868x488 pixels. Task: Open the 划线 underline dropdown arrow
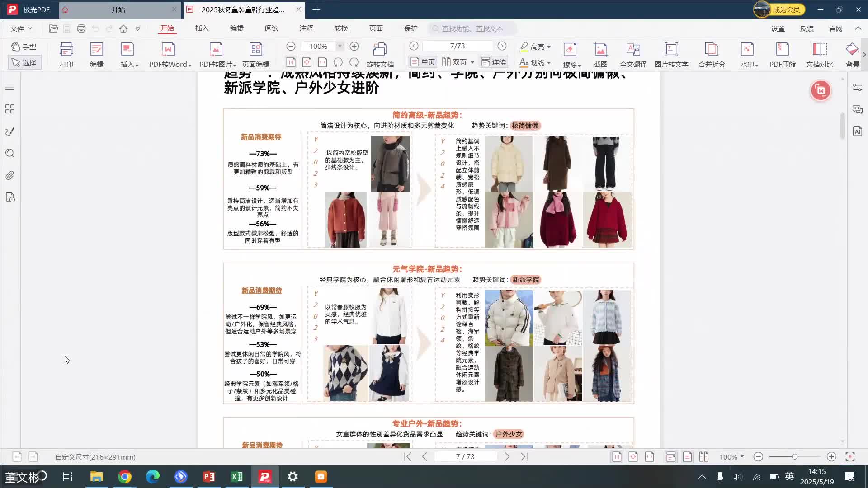coord(548,63)
